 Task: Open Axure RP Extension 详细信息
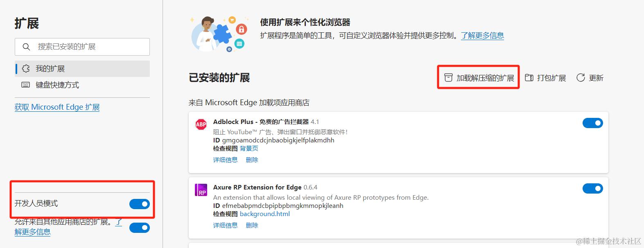[225, 225]
